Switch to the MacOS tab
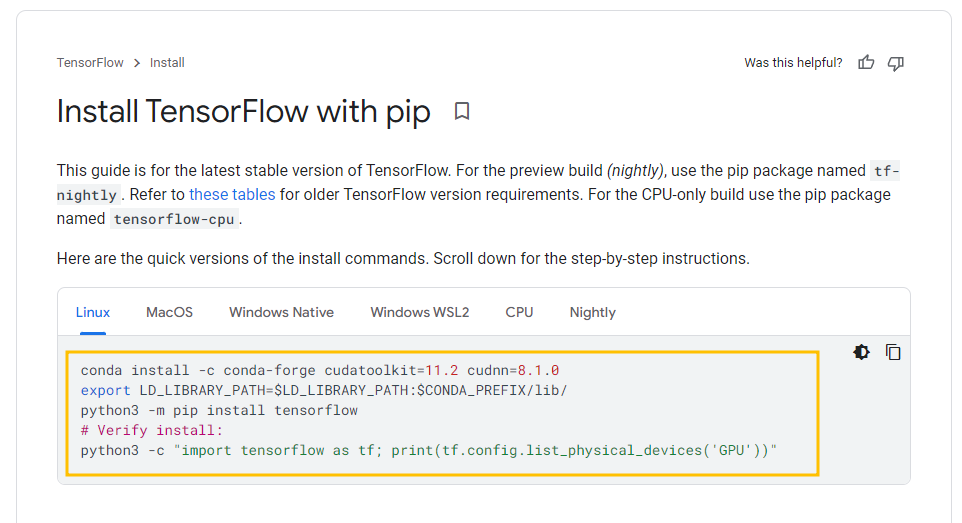 [x=169, y=312]
